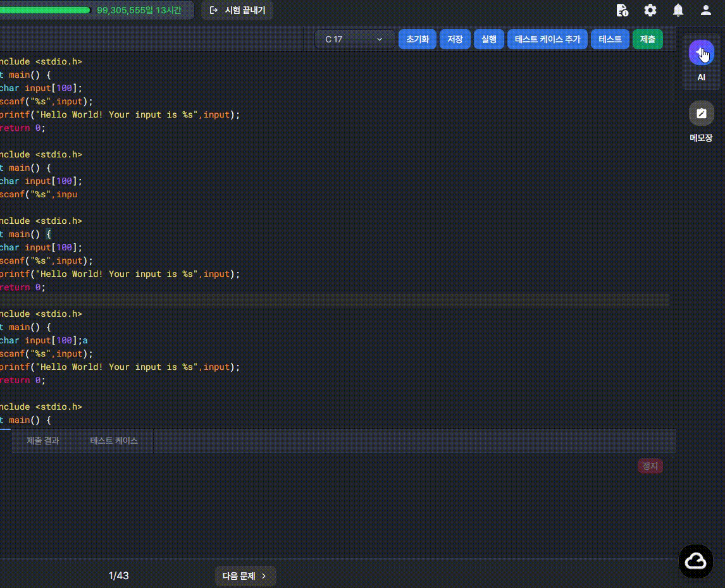
Task: Submit code with the 제출 button
Action: pos(647,39)
